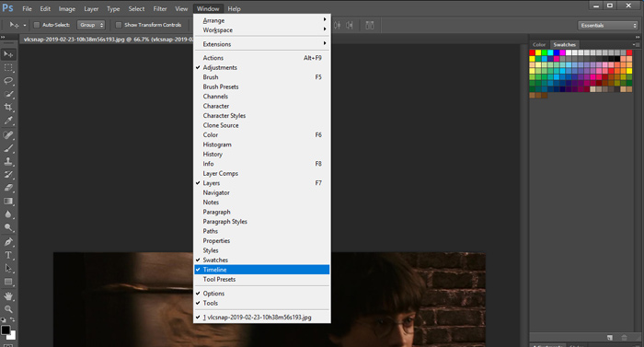Select the Eyedropper tool
This screenshot has width=644, height=347.
[8, 120]
